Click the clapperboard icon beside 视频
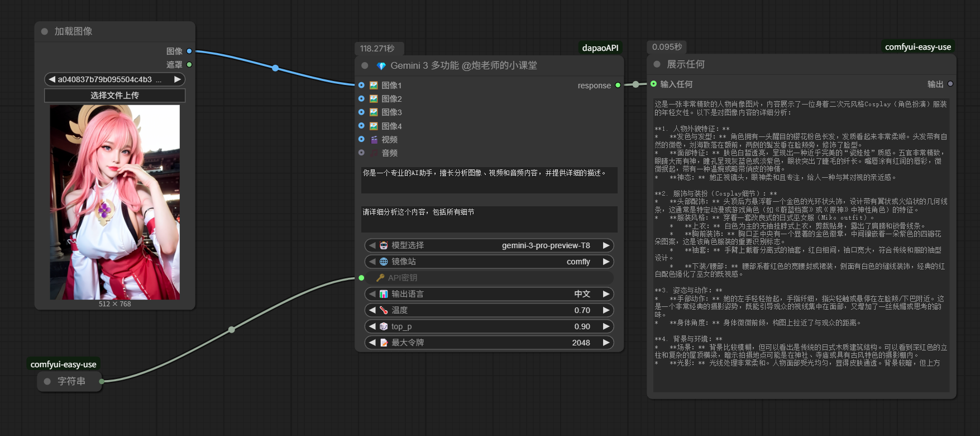Image resolution: width=980 pixels, height=436 pixels. pyautogui.click(x=374, y=140)
